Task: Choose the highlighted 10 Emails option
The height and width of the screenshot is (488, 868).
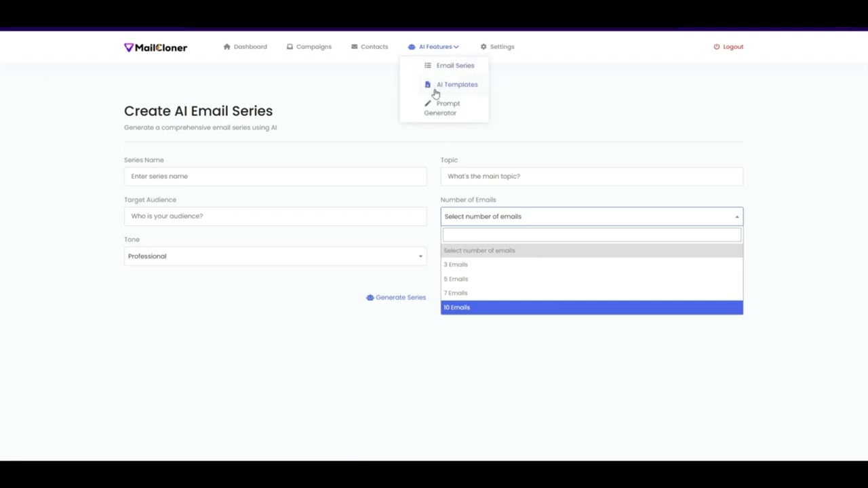Action: [592, 307]
